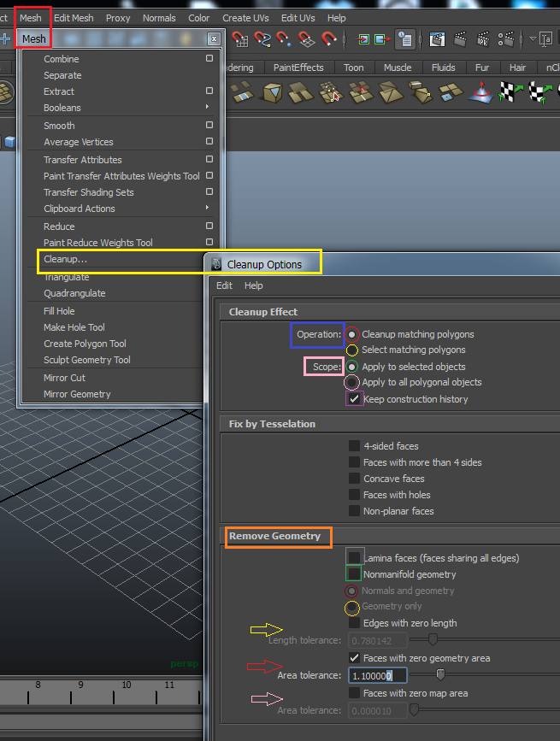Click the cube with blue triangular face shelf icon
Screen dimensions: 560x741
coord(272,92)
